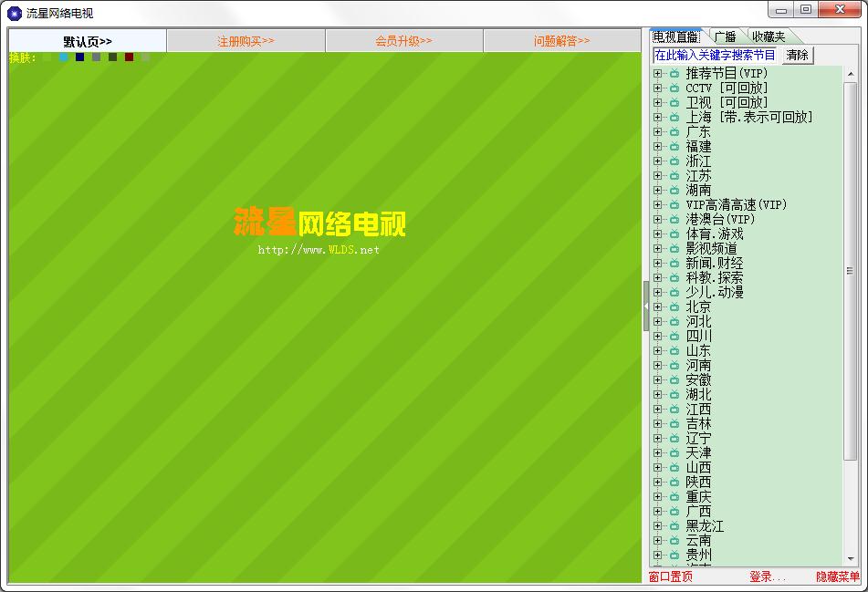Click the TV icon beside 少儿.动漫
Image resolution: width=868 pixels, height=592 pixels.
[x=675, y=293]
